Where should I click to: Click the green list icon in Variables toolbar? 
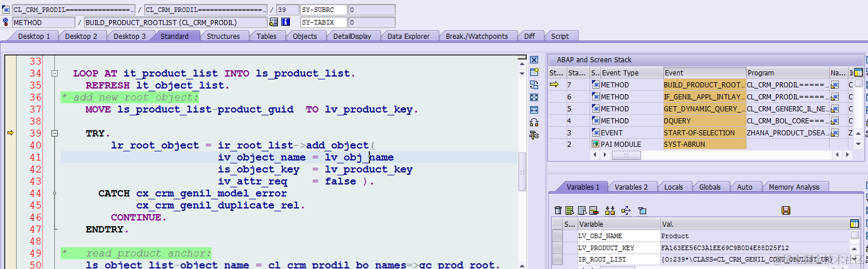571,211
